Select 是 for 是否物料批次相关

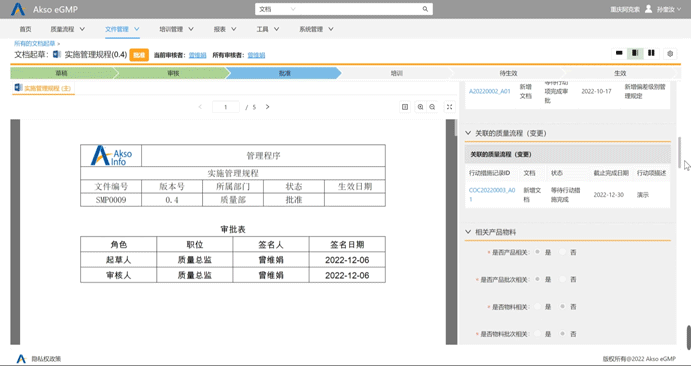click(538, 334)
